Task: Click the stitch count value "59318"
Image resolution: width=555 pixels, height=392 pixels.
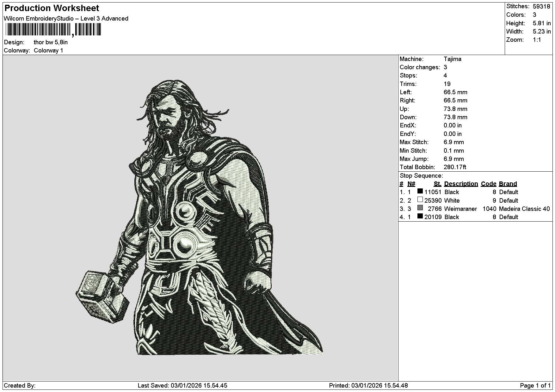Action: 541,6
